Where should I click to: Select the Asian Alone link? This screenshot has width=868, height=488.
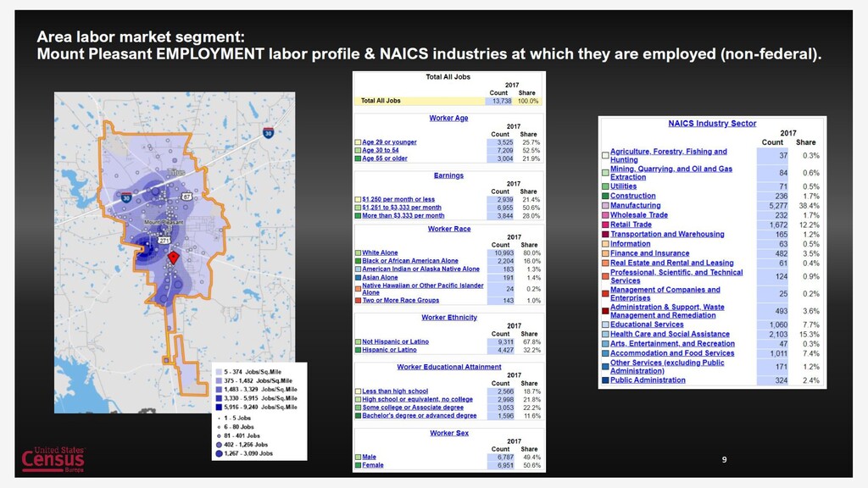[380, 277]
